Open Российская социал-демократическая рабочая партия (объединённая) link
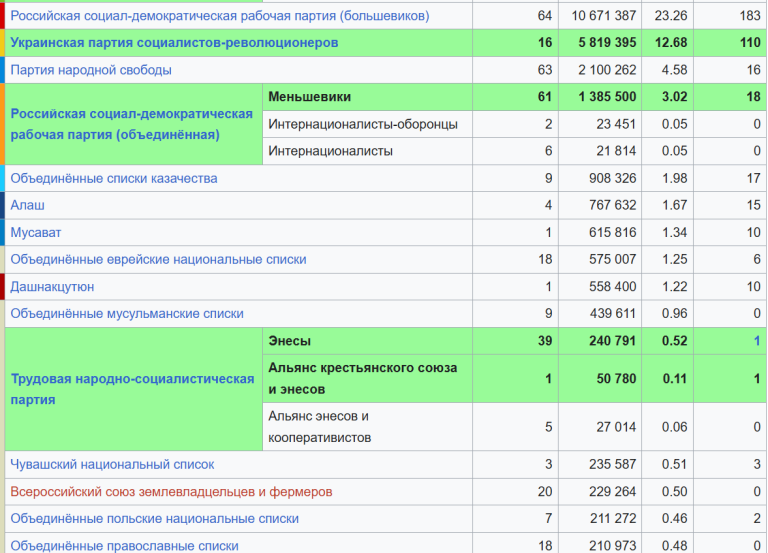The image size is (768, 553). click(132, 124)
